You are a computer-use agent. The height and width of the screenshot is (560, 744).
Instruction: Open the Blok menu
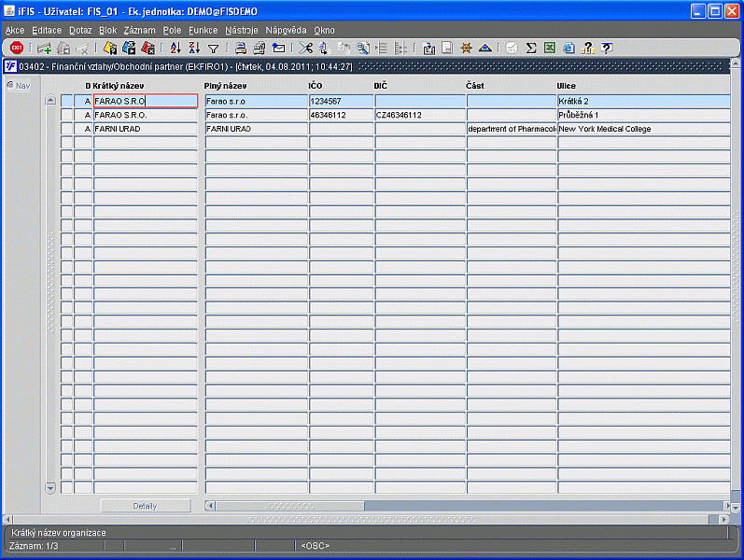(107, 31)
